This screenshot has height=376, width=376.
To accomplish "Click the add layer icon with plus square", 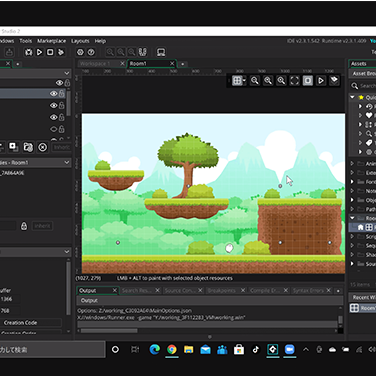I will tap(13, 147).
